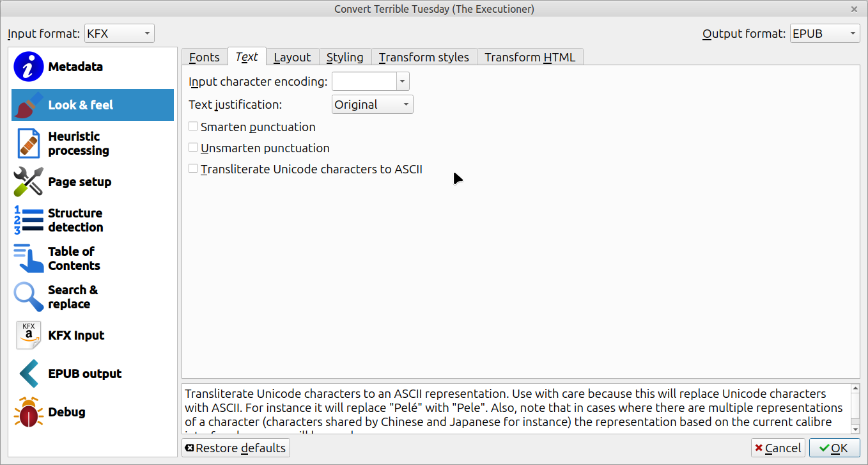Switch to the Fonts tab
The height and width of the screenshot is (465, 868).
tap(205, 58)
